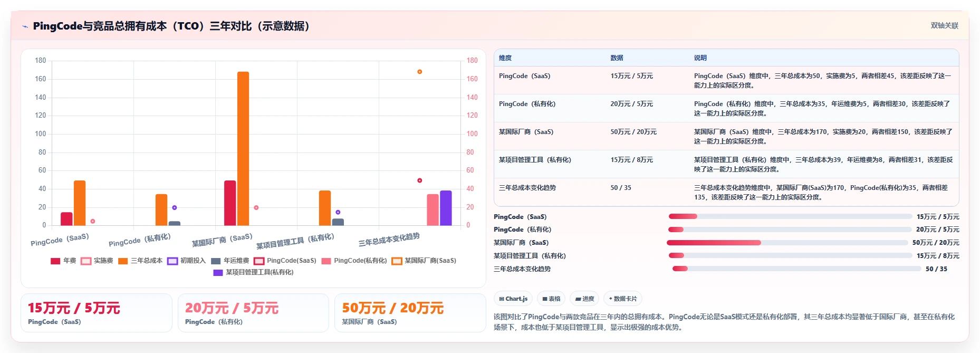980x353 pixels.
Task: Click the 某项目管理工具（私有化）progress bar
Action: 790,255
